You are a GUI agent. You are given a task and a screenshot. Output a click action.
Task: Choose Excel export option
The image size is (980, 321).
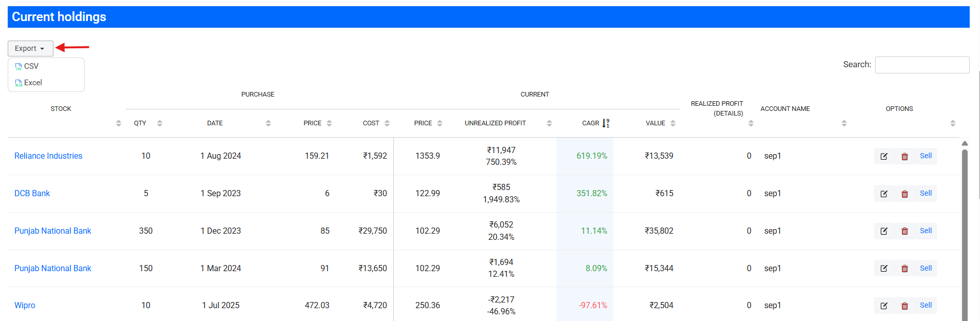(29, 83)
